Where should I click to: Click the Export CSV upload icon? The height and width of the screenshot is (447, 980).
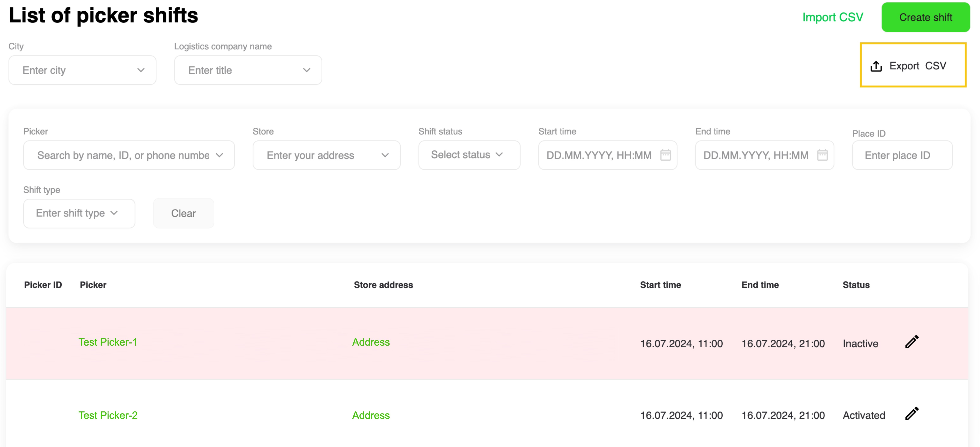click(x=876, y=66)
